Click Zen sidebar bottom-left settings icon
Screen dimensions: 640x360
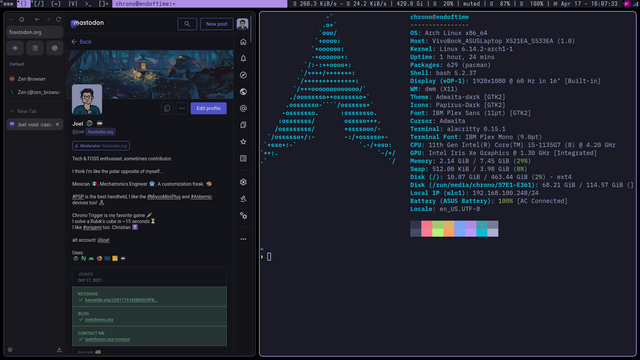[10, 350]
